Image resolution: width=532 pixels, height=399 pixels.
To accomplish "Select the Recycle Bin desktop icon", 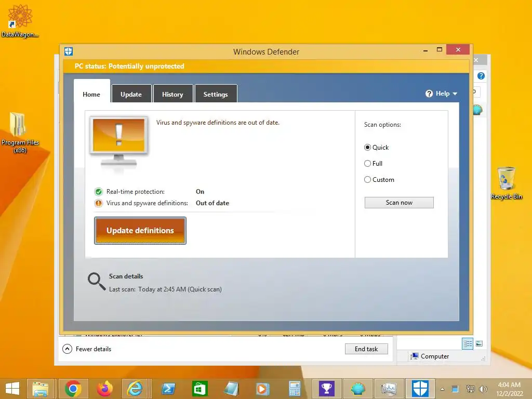I will 507,183.
